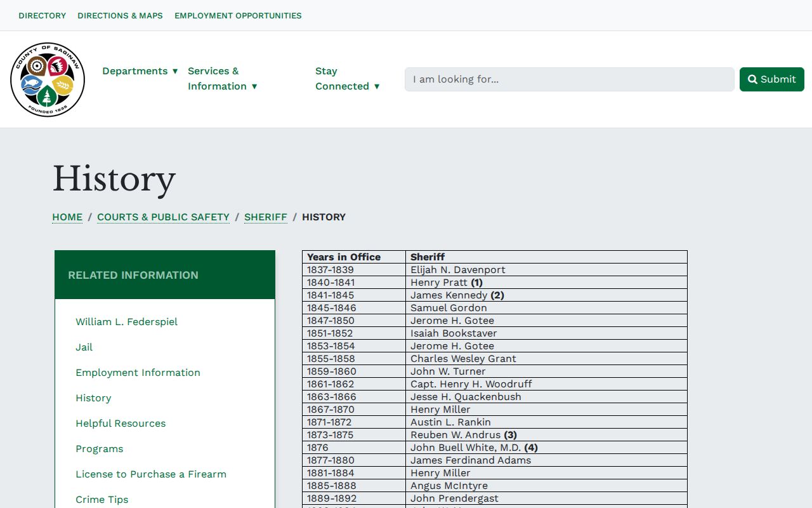The height and width of the screenshot is (508, 812).
Task: Click the '1837-1839' years cell
Action: (354, 270)
